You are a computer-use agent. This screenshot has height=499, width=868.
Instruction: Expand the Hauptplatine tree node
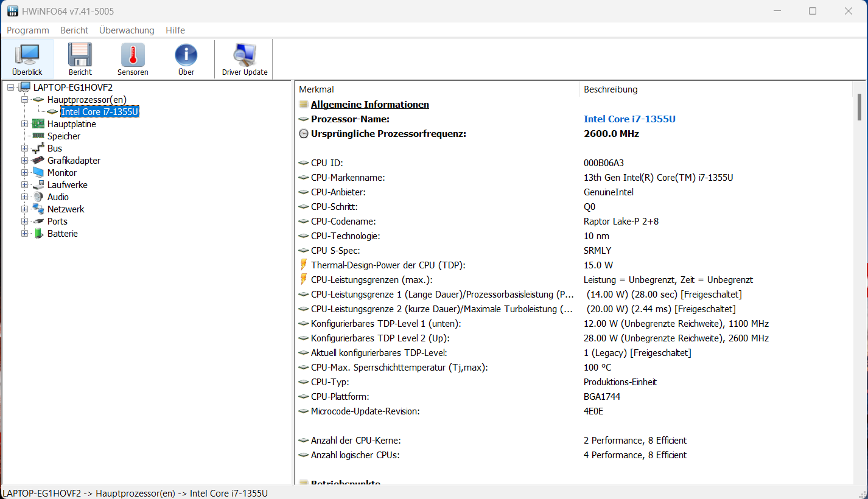(x=25, y=124)
